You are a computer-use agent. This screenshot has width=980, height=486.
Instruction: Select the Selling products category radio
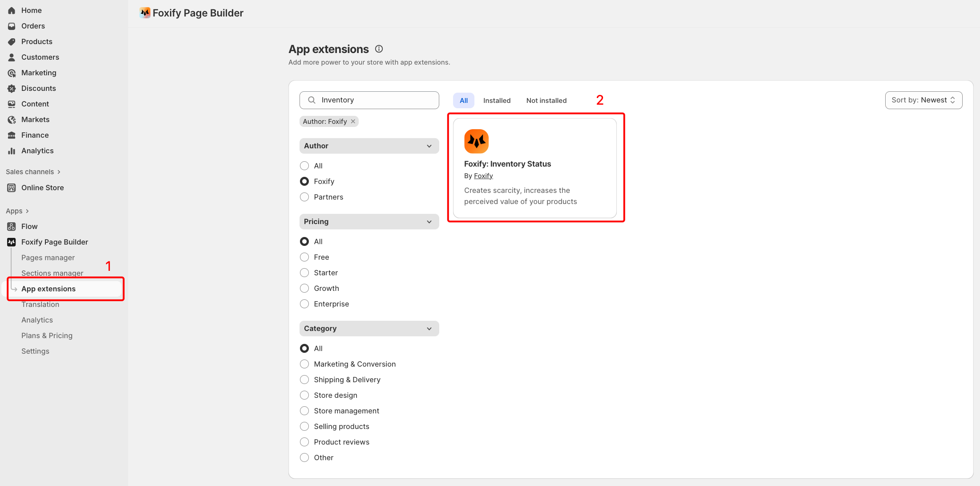pyautogui.click(x=304, y=426)
